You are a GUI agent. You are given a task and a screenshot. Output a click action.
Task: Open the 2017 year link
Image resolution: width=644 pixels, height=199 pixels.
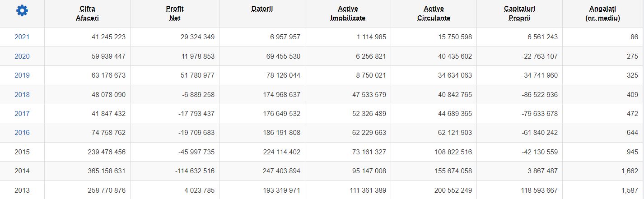coord(22,114)
